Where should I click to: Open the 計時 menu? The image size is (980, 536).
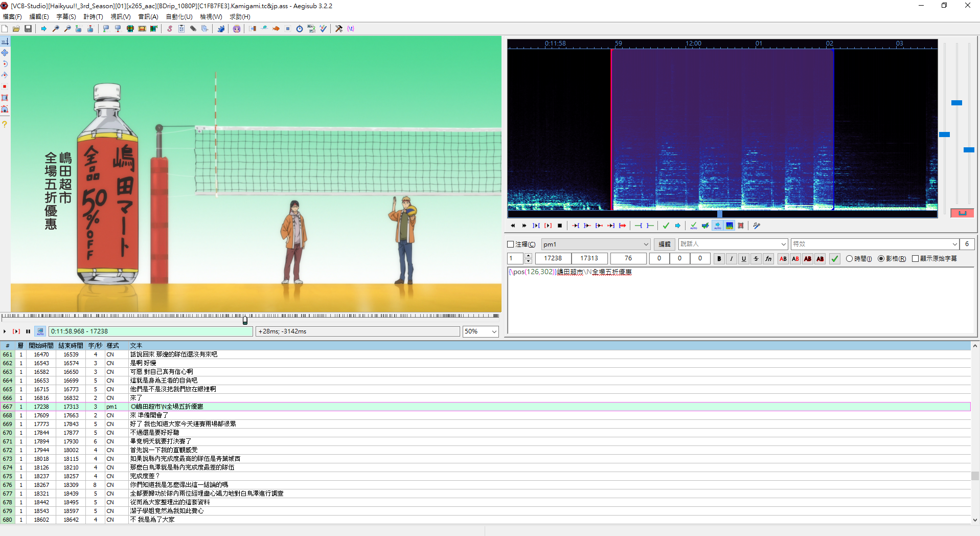(93, 17)
